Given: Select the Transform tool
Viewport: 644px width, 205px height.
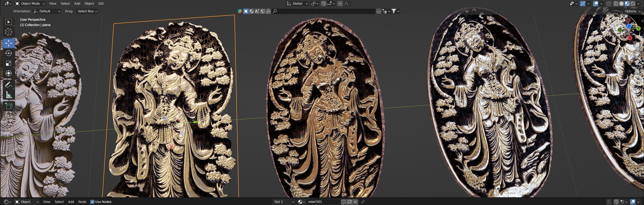Looking at the screenshot, I should click(9, 73).
